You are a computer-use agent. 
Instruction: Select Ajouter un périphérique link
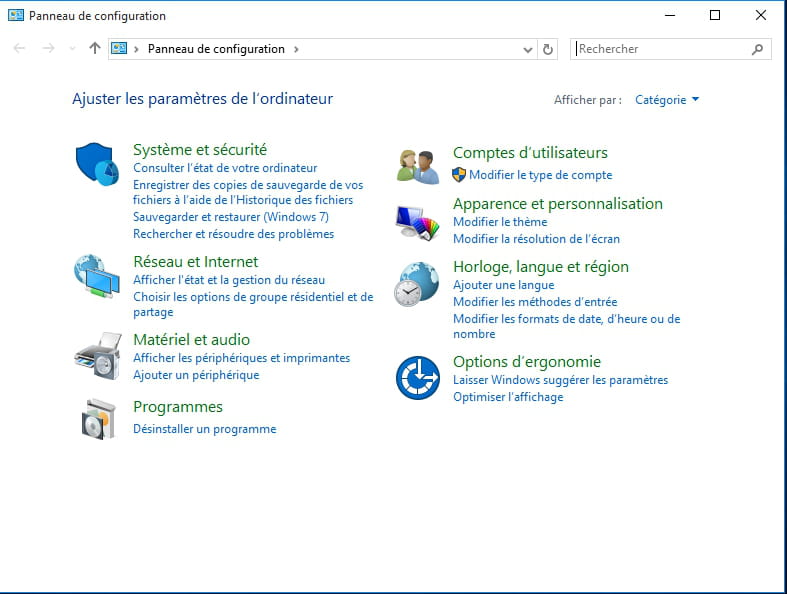[x=196, y=375]
